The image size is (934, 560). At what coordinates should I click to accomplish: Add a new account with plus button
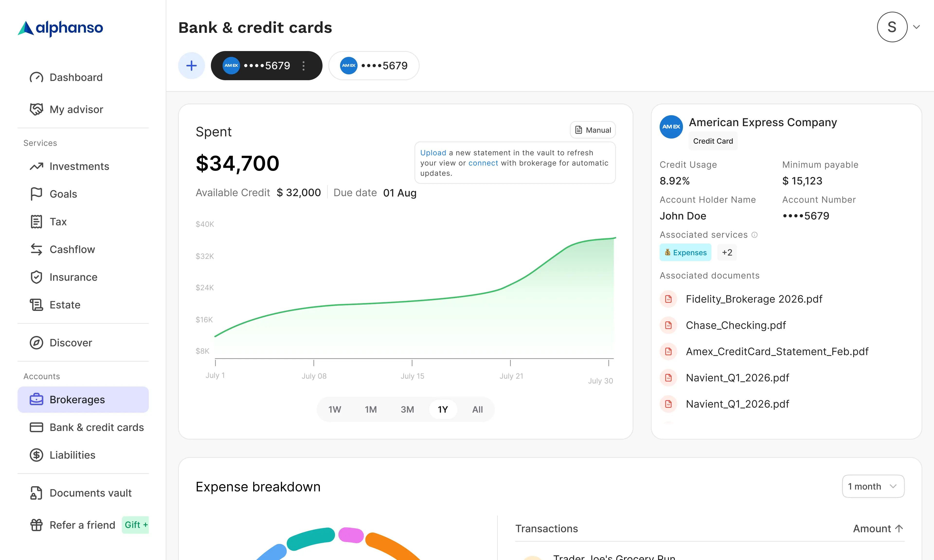[191, 66]
